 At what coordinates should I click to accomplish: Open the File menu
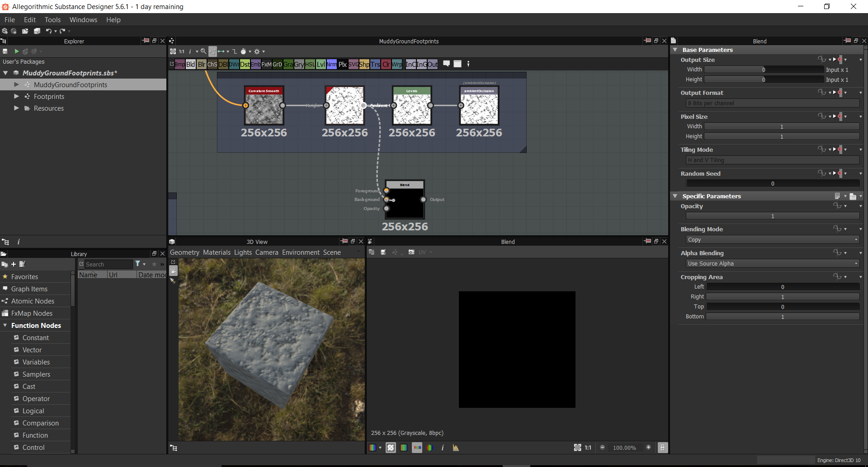(x=9, y=20)
